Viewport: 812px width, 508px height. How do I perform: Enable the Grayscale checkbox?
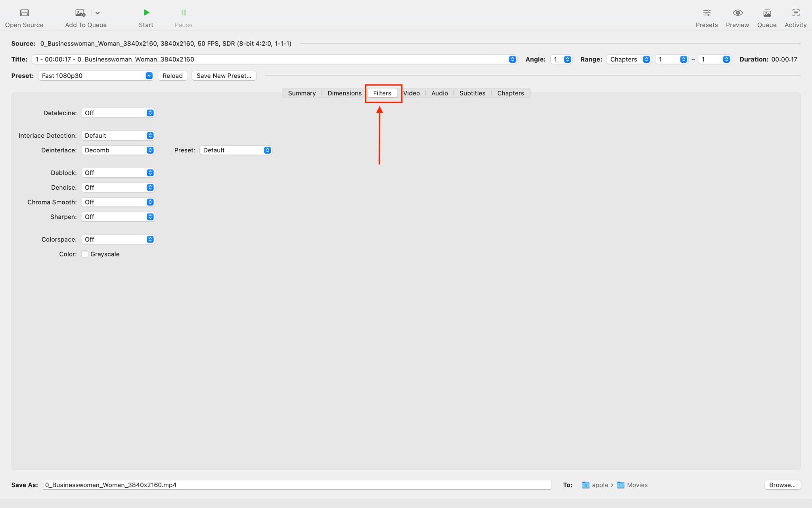pos(85,254)
